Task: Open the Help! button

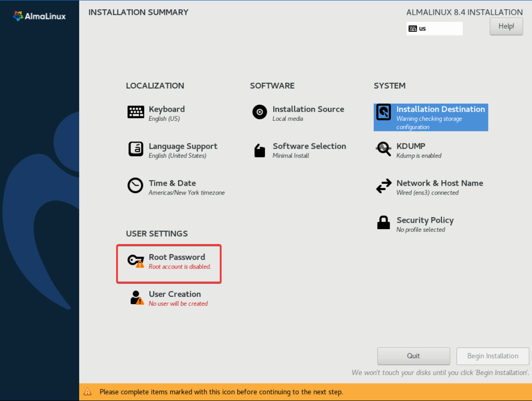Action: pyautogui.click(x=506, y=26)
